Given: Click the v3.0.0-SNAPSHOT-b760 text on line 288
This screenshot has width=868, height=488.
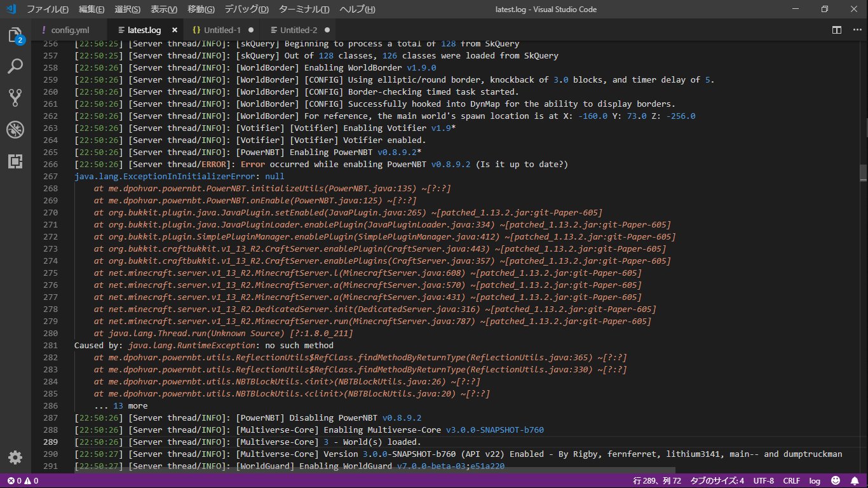Looking at the screenshot, I should tap(495, 430).
